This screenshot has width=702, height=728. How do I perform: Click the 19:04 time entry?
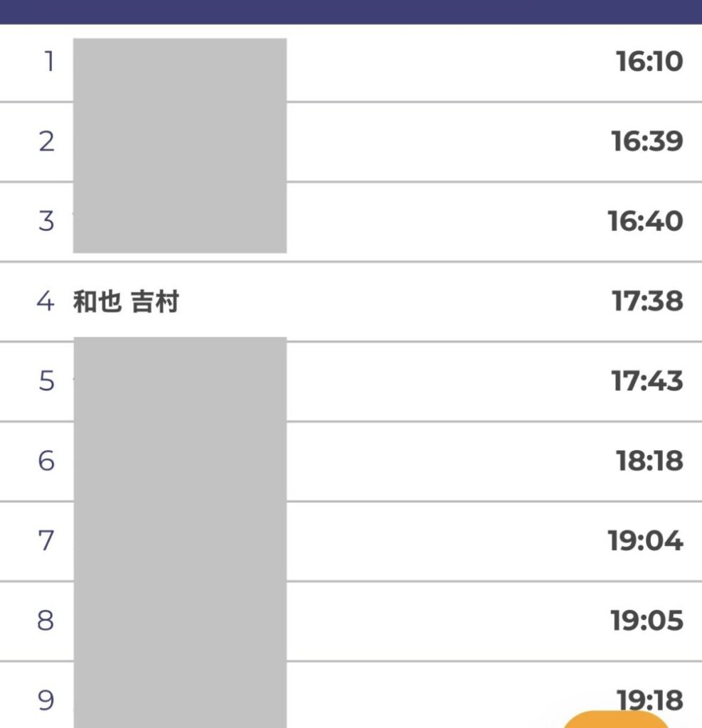(x=645, y=541)
